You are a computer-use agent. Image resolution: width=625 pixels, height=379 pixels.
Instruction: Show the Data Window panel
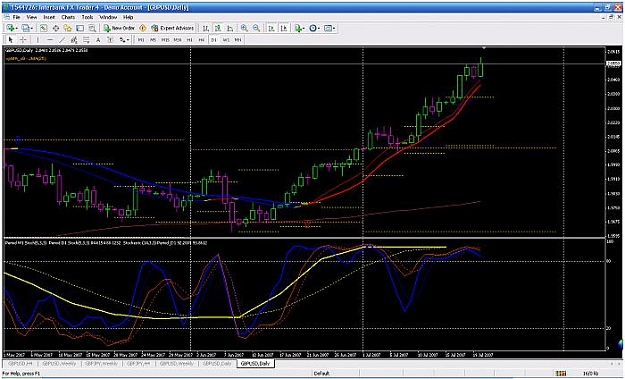[x=56, y=28]
